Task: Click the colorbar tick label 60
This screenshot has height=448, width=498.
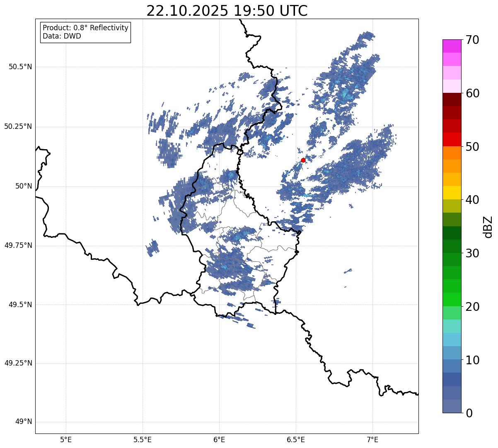Action: [x=472, y=93]
